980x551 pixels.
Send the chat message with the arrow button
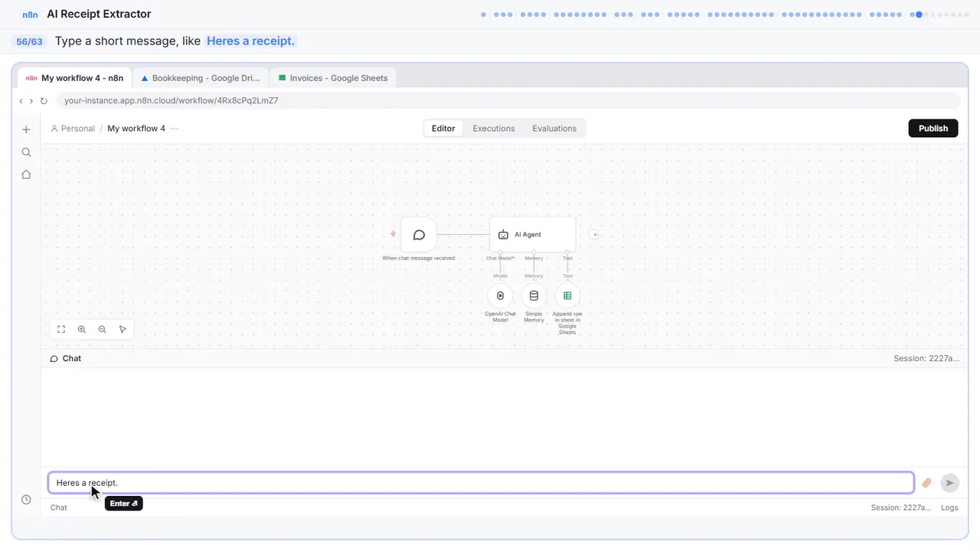[949, 483]
